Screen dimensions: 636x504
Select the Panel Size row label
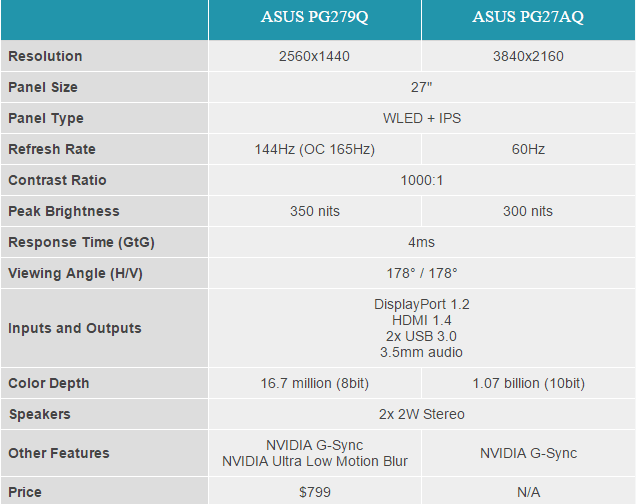click(43, 87)
